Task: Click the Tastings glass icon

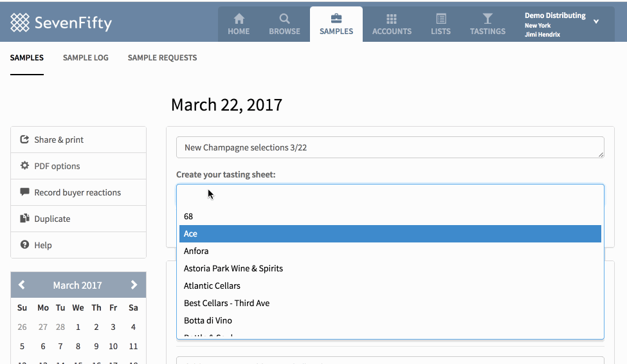Action: pyautogui.click(x=487, y=19)
